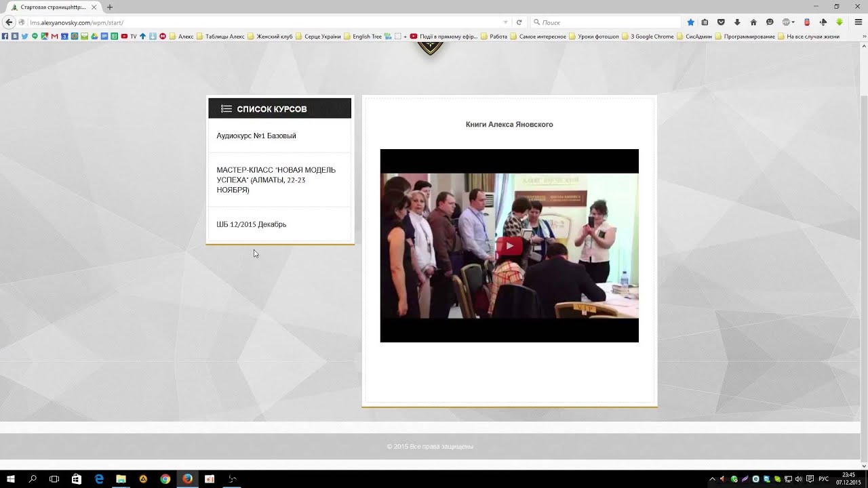Open the English Tree bookmarks folder
This screenshot has width=868, height=488.
point(363,37)
